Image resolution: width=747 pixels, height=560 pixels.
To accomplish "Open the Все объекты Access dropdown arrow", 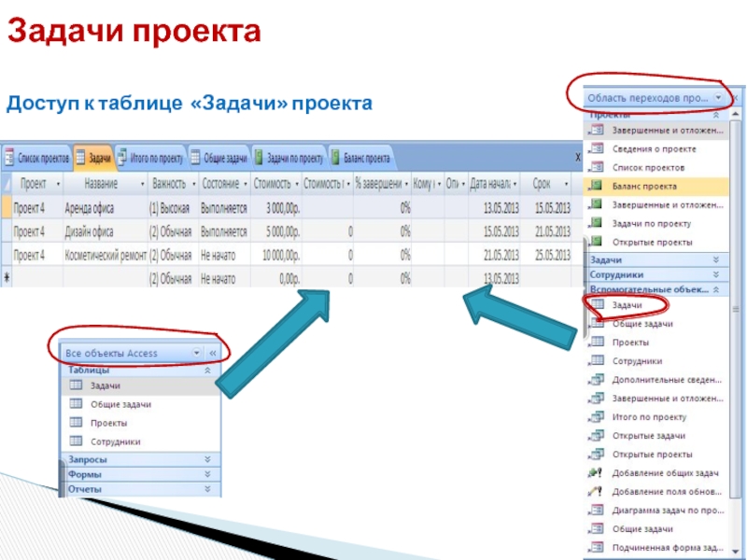I will point(196,353).
